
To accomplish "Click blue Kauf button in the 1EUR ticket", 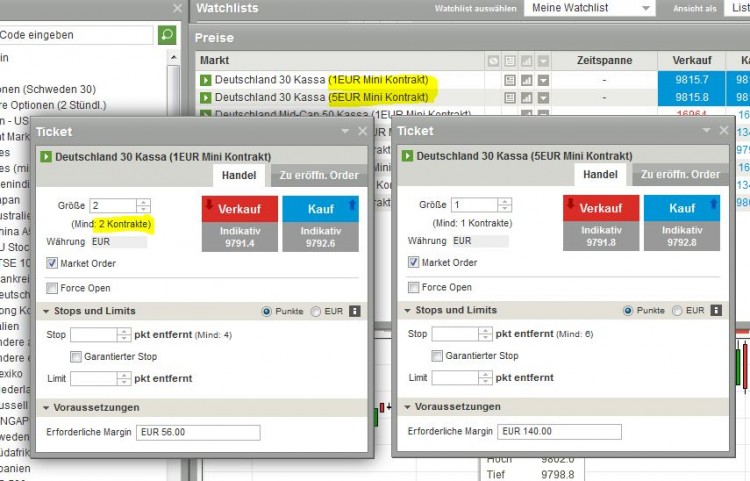I will click(x=320, y=209).
